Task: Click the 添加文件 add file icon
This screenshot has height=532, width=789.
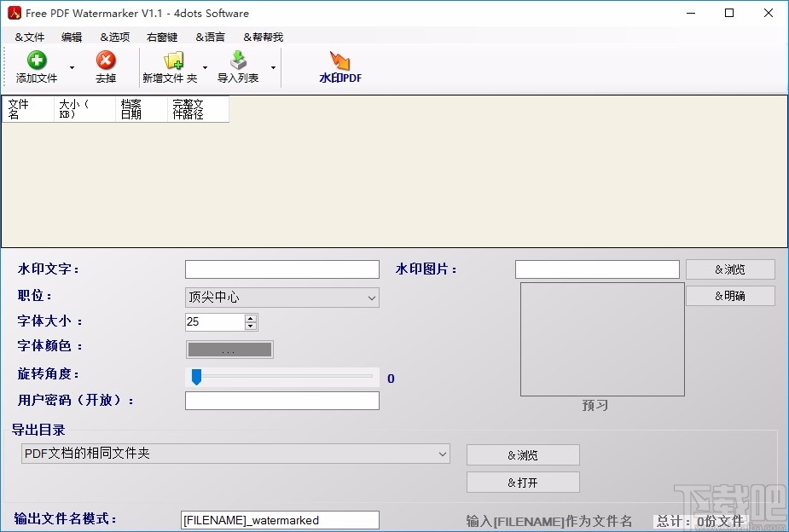Action: tap(36, 61)
